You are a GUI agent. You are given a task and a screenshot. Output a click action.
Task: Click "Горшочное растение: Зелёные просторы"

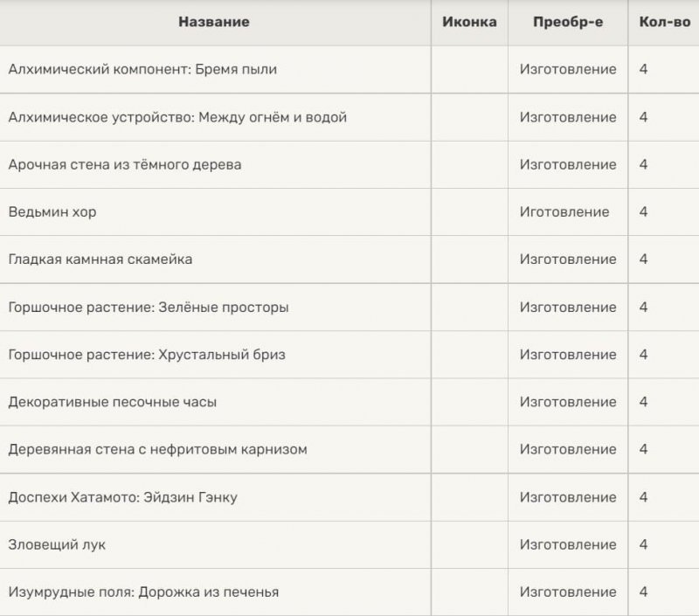(x=149, y=307)
